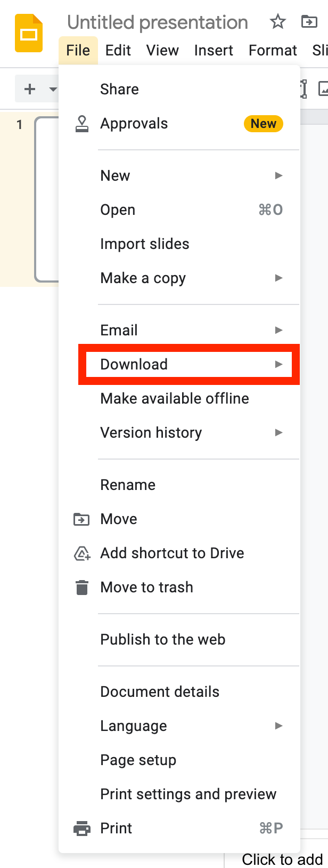Click the printer icon next to Print
328x868 pixels.
[81, 829]
